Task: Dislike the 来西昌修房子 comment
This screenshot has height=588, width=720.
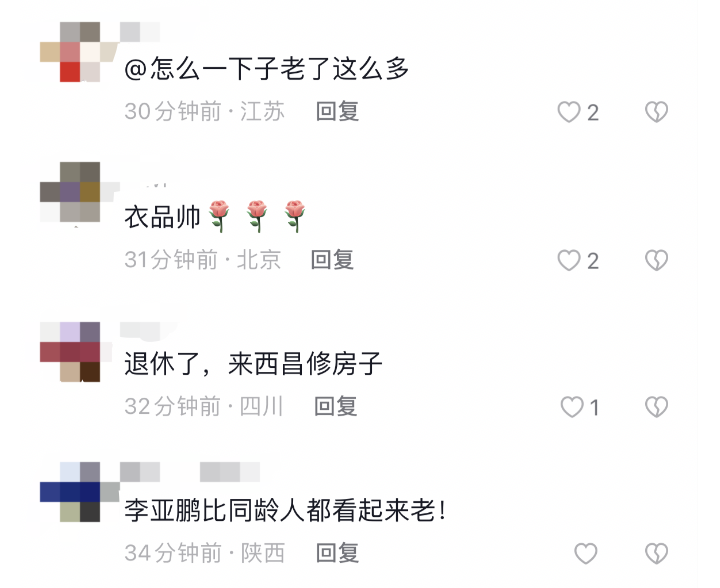Action: [x=657, y=407]
